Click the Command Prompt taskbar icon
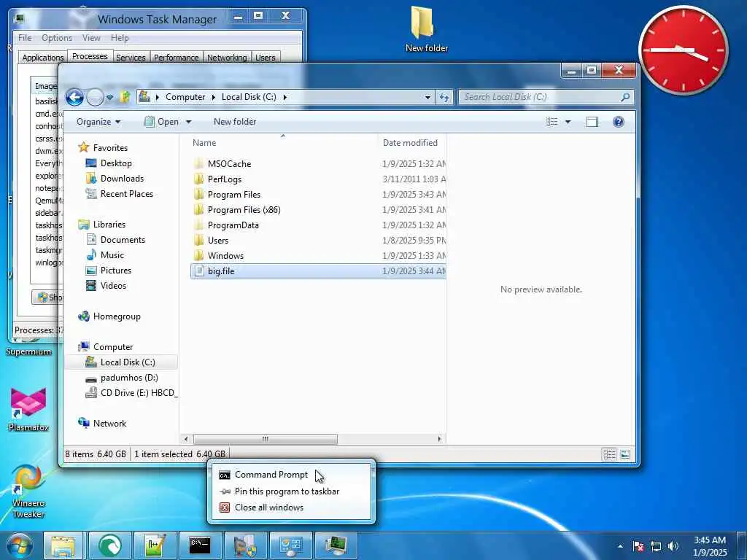 pos(200,545)
